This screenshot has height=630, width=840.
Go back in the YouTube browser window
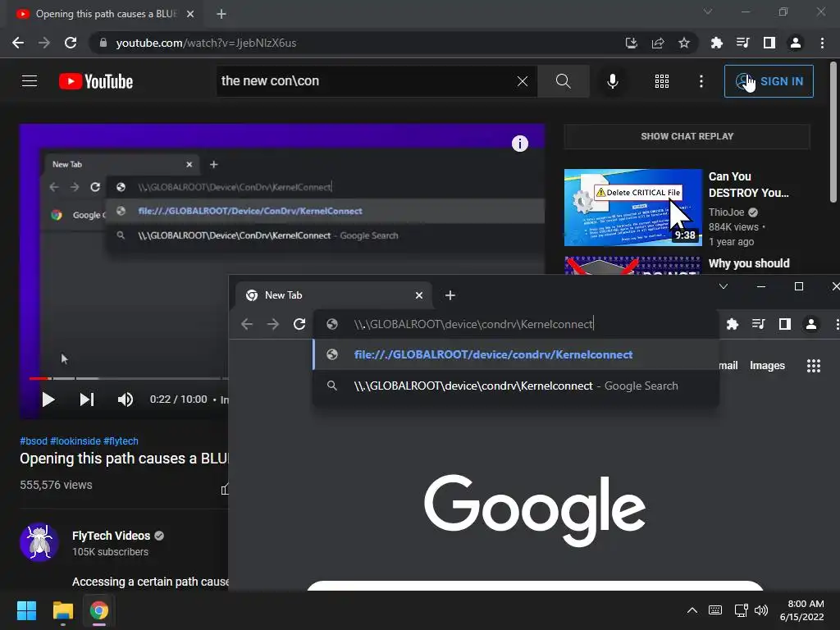18,43
